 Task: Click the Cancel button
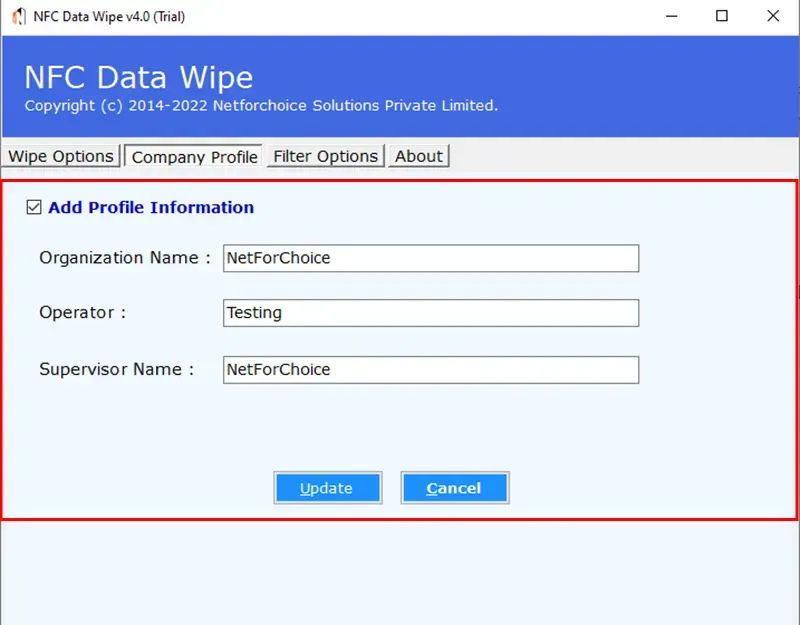[x=455, y=488]
